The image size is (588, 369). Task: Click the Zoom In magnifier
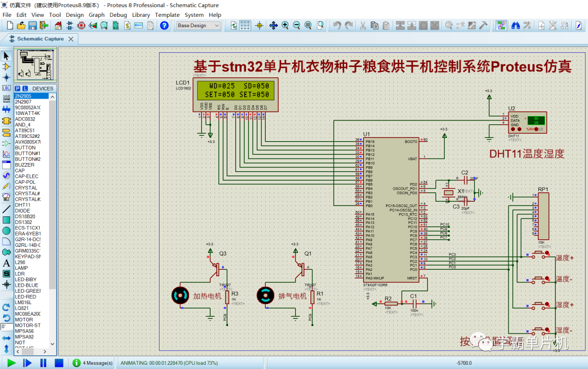(285, 26)
